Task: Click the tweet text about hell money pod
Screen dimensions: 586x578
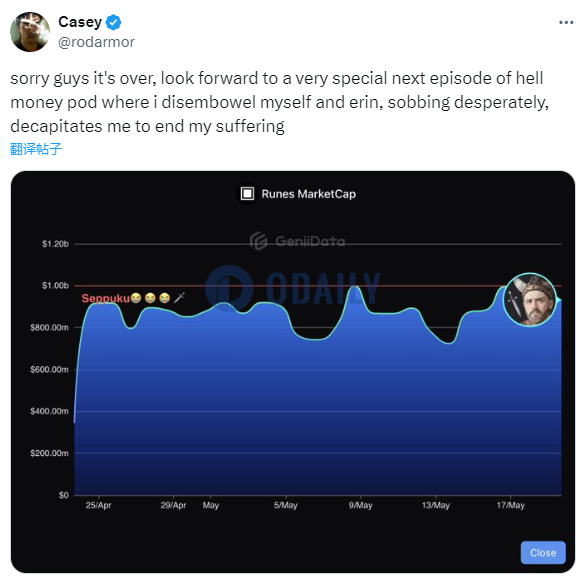Action: [x=279, y=102]
